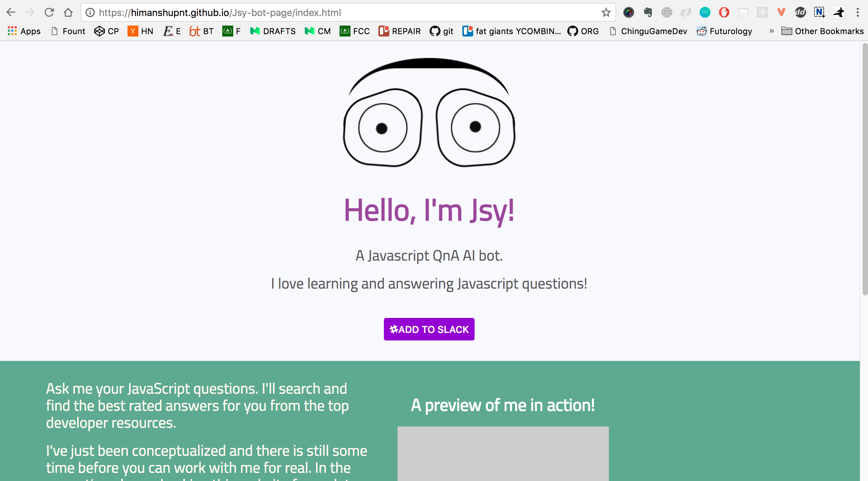This screenshot has width=868, height=481.
Task: Open the React developer tools extension
Action: [x=762, y=13]
